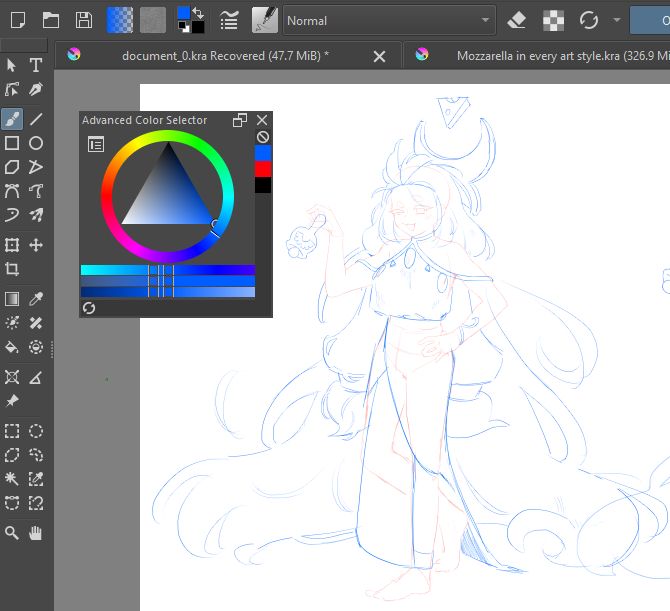Image resolution: width=670 pixels, height=611 pixels.
Task: Select the Zoom tool
Action: (x=12, y=533)
